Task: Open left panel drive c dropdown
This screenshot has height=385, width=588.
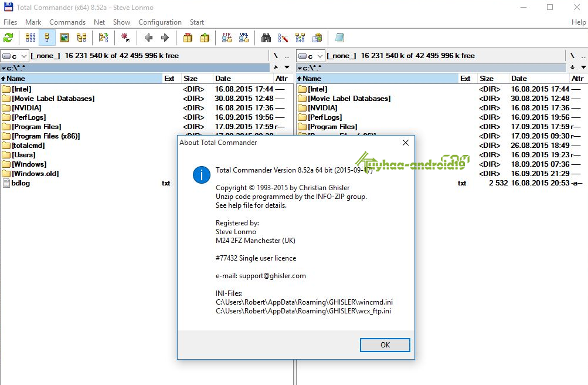Action: click(x=15, y=56)
